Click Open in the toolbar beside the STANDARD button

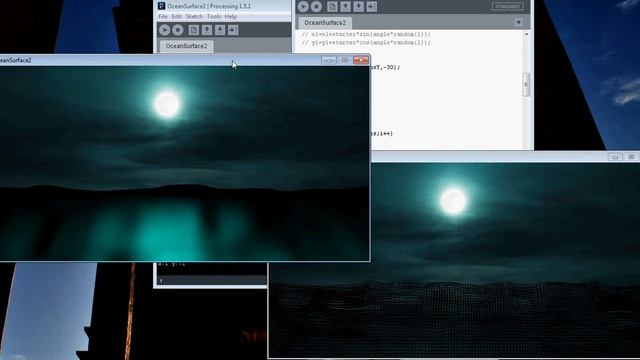(x=345, y=7)
